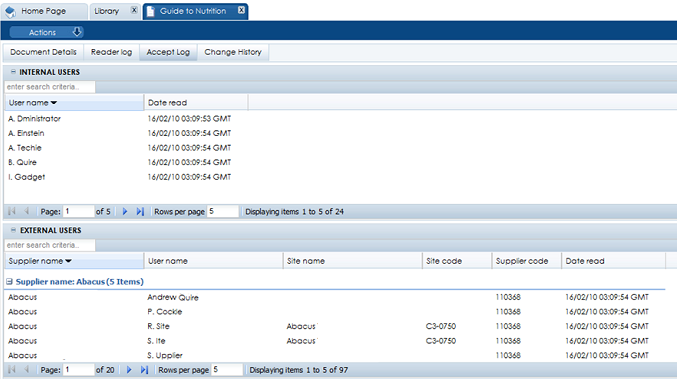
Task: Go to first page of Internal Users
Action: tap(12, 211)
